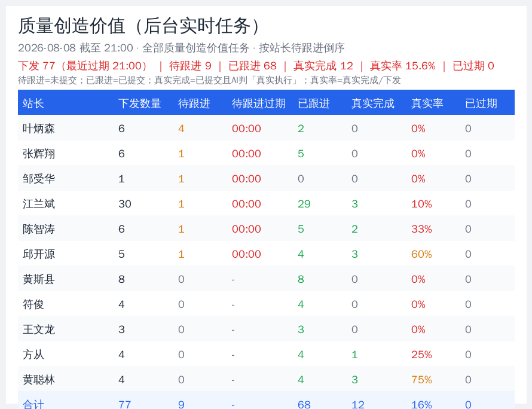The height and width of the screenshot is (409, 532).
Task: Select the name 叶炳森
Action: pyautogui.click(x=39, y=129)
